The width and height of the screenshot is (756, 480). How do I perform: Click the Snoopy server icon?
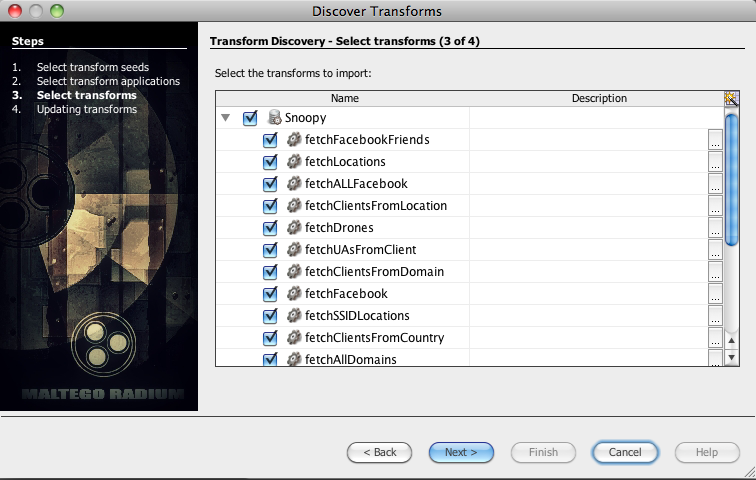point(274,118)
